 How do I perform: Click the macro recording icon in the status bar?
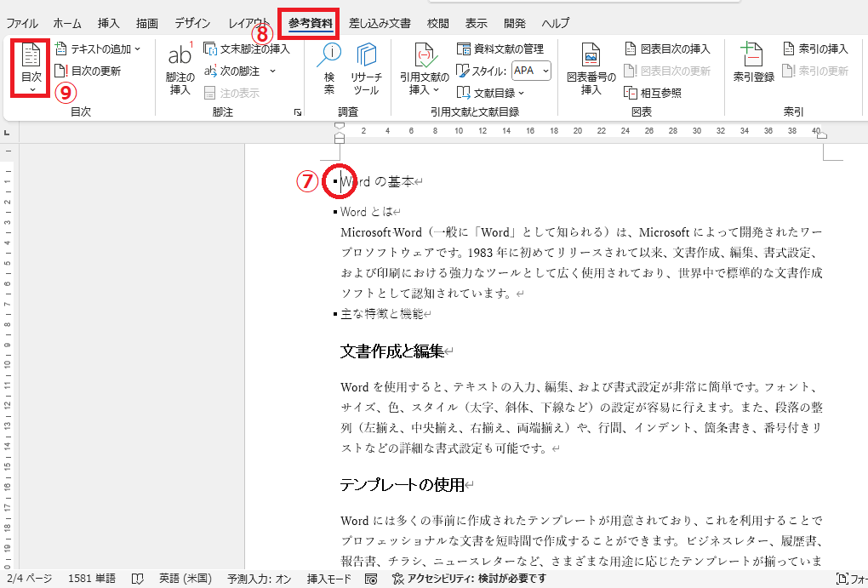(x=371, y=579)
